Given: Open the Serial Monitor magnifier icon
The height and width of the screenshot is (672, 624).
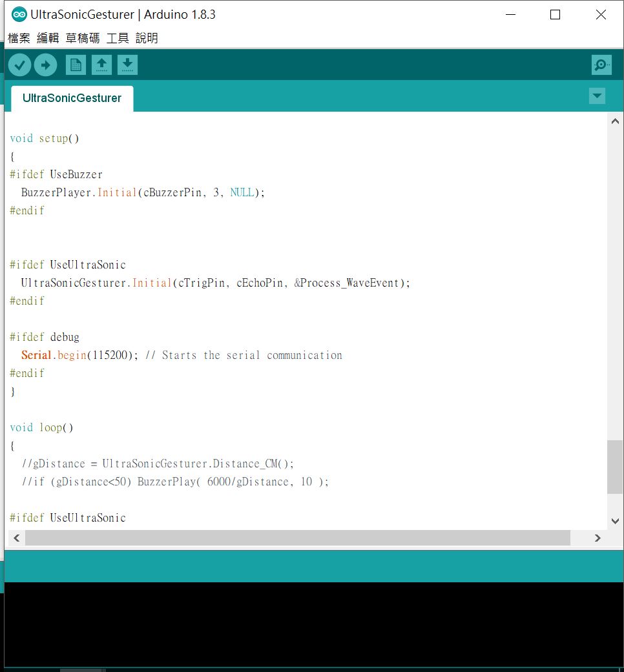Looking at the screenshot, I should pyautogui.click(x=601, y=65).
